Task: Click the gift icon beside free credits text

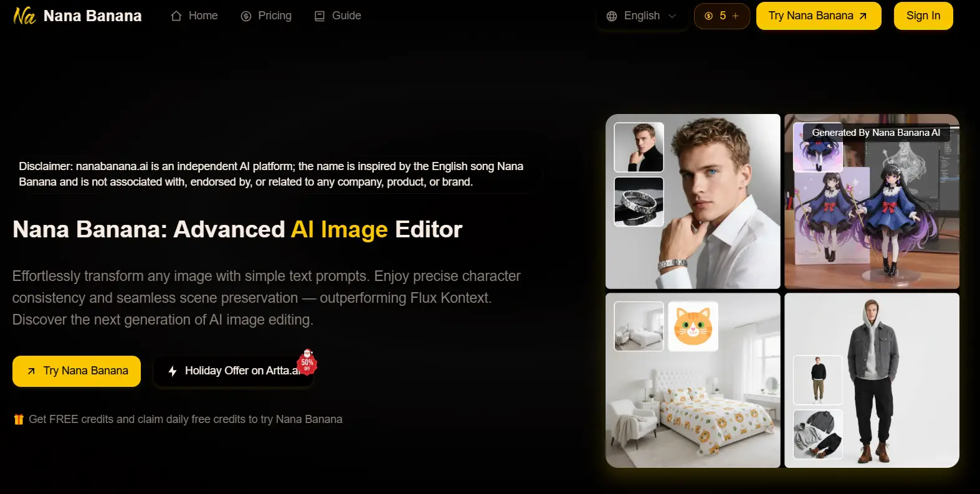Action: click(x=19, y=419)
